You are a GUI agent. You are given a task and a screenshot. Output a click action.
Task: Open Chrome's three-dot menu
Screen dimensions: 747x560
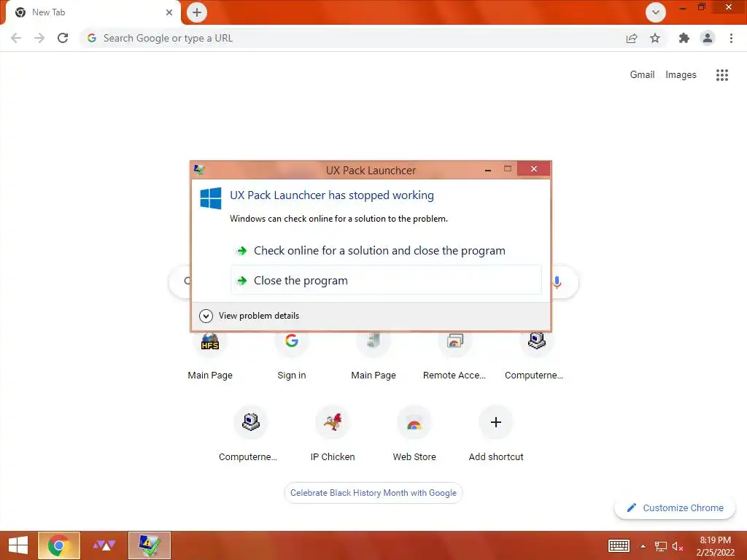pyautogui.click(x=731, y=38)
